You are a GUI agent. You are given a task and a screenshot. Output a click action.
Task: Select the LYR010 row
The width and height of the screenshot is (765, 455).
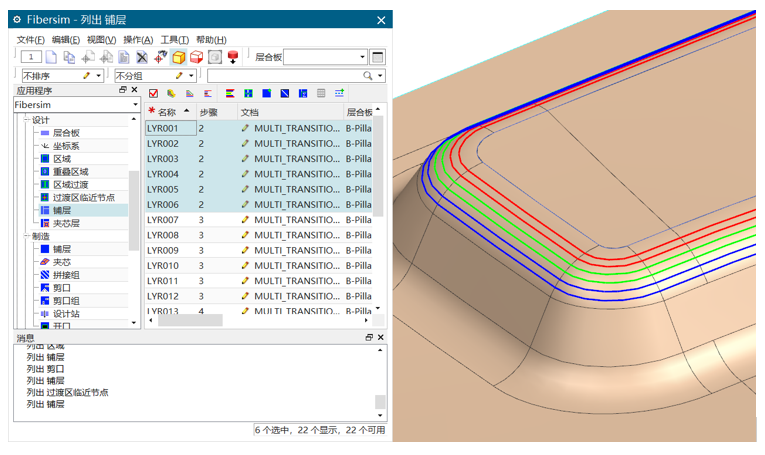click(x=259, y=266)
